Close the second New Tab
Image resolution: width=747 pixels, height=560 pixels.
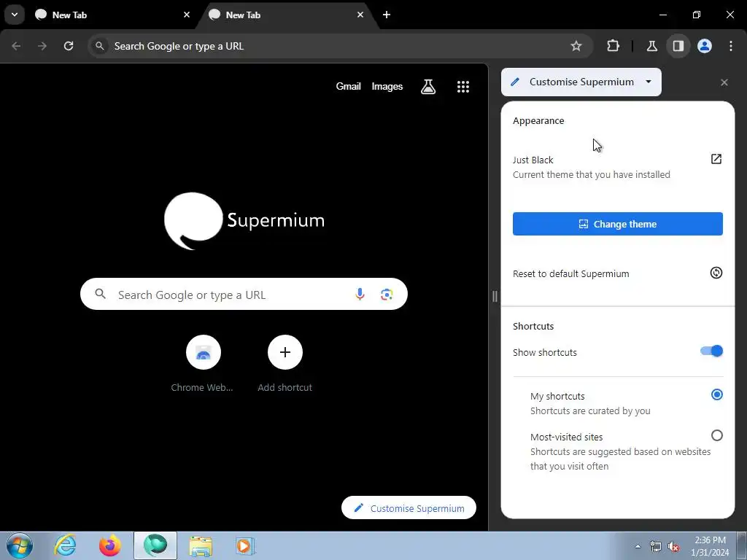pos(360,15)
